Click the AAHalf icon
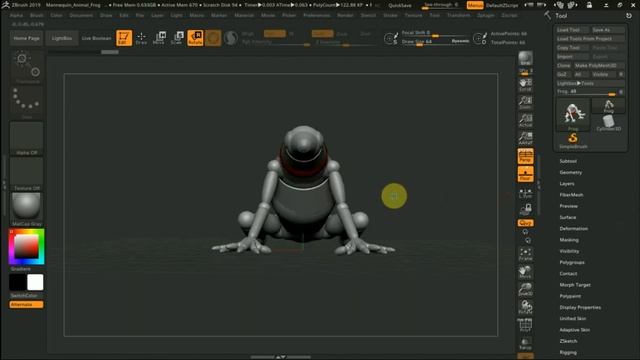The height and width of the screenshot is (360, 640). click(525, 138)
